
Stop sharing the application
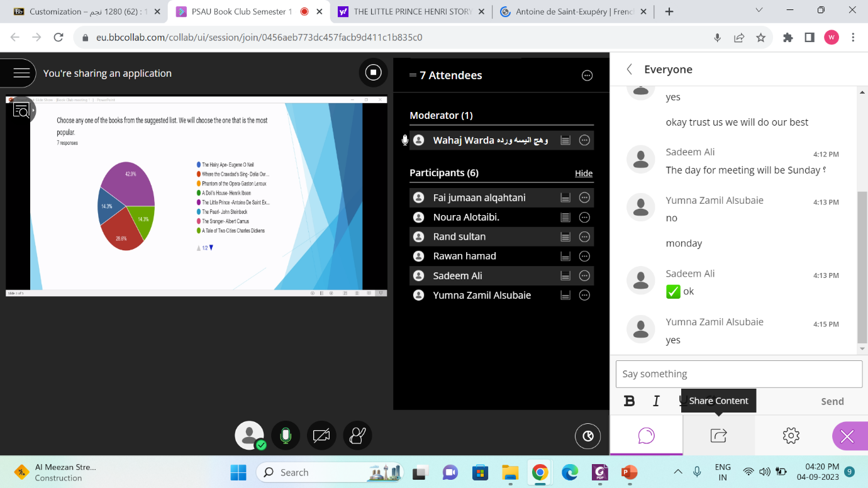[373, 73]
